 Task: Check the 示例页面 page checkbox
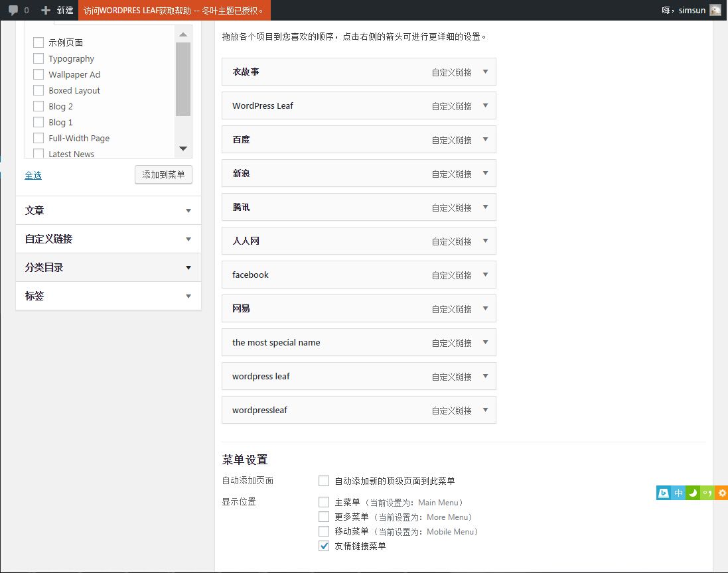point(38,42)
